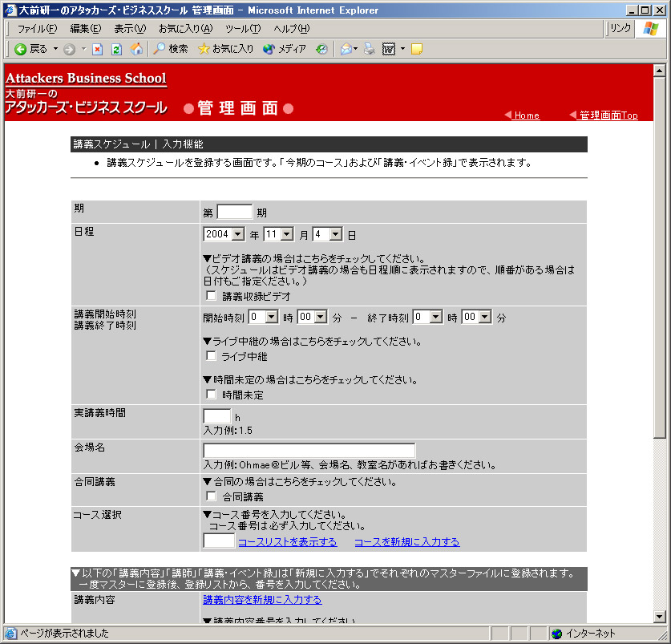The width and height of the screenshot is (671, 644).
Task: Click the Forward arrow icon
Action: pyautogui.click(x=69, y=49)
